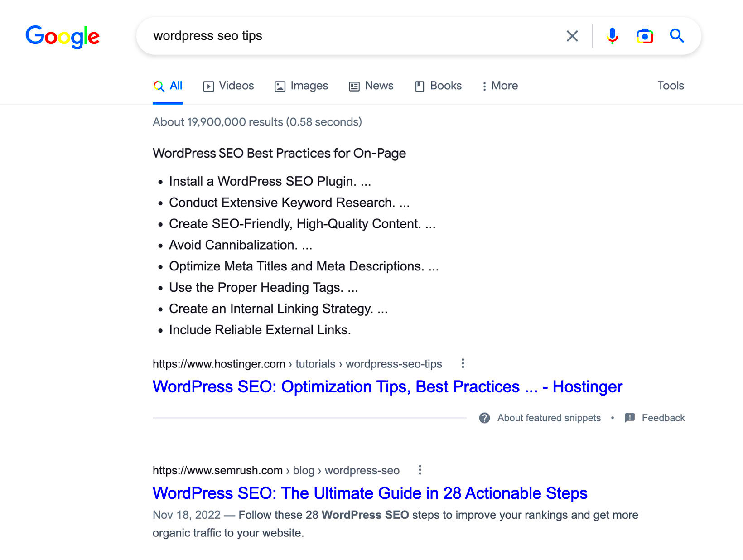Click the blue magnifier search button
The width and height of the screenshot is (743, 560).
coord(677,36)
